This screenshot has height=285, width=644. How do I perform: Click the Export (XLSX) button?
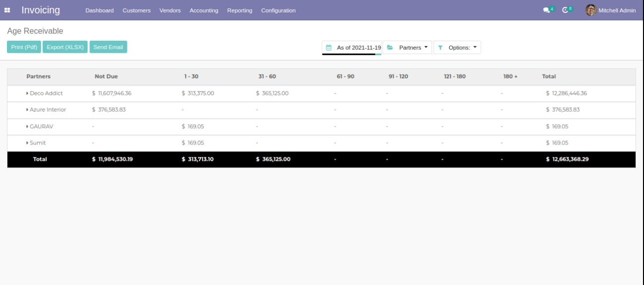(x=65, y=47)
